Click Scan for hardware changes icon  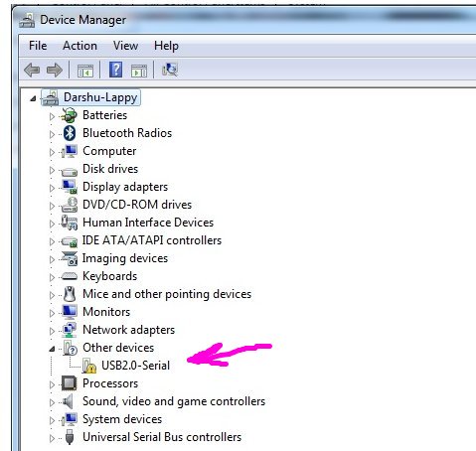coord(170,70)
